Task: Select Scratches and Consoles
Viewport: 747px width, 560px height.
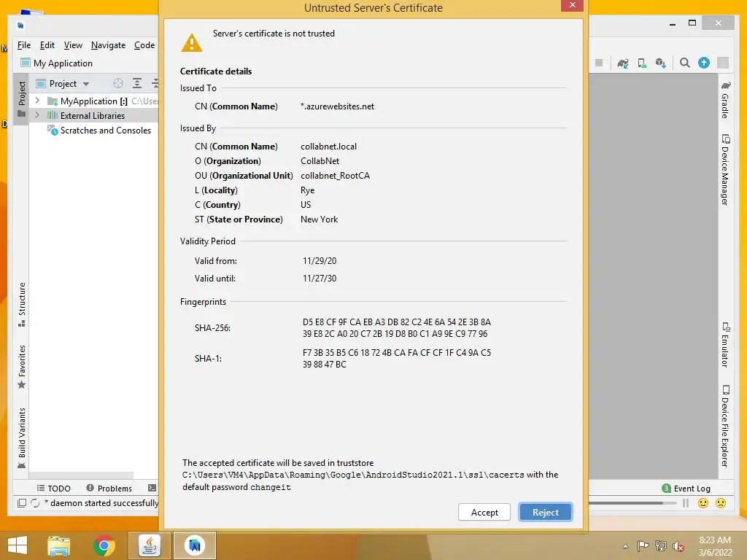Action: tap(105, 131)
